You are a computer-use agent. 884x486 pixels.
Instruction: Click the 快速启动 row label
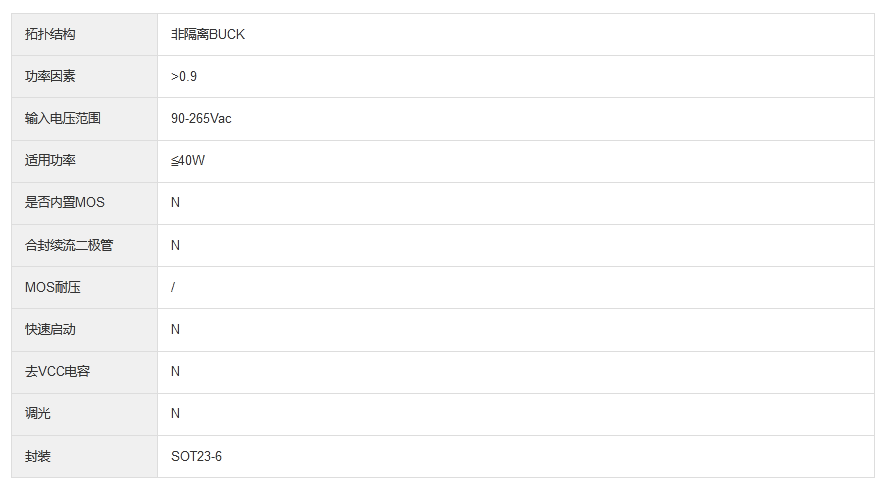click(x=50, y=329)
